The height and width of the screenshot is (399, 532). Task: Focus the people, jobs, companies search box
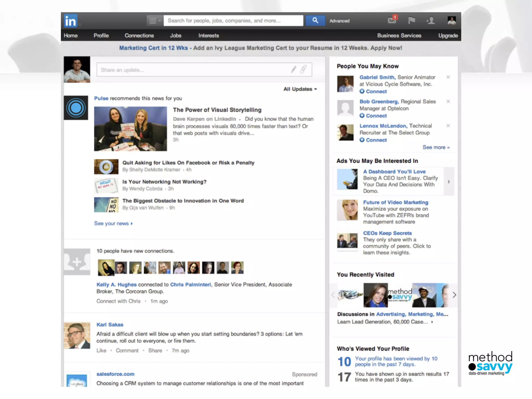pos(233,21)
